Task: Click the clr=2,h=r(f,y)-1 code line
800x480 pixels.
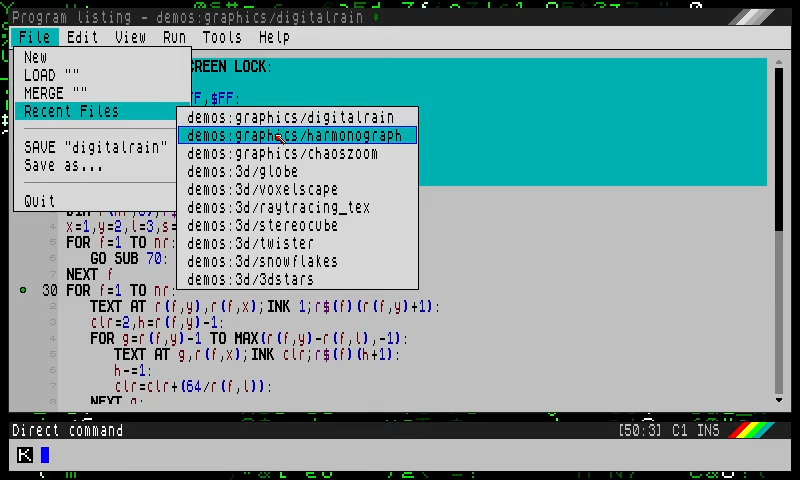Action: 157,322
